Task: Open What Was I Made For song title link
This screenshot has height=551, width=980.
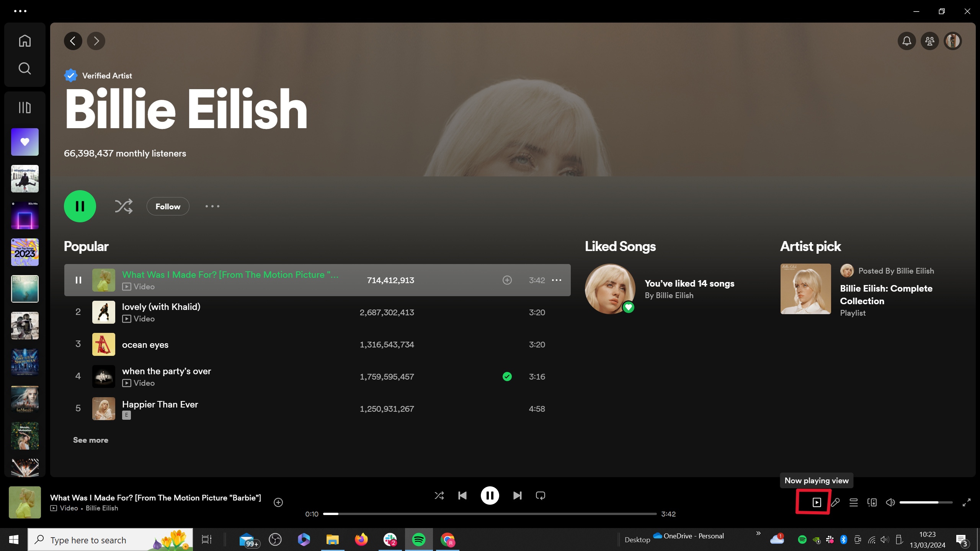Action: tap(230, 274)
